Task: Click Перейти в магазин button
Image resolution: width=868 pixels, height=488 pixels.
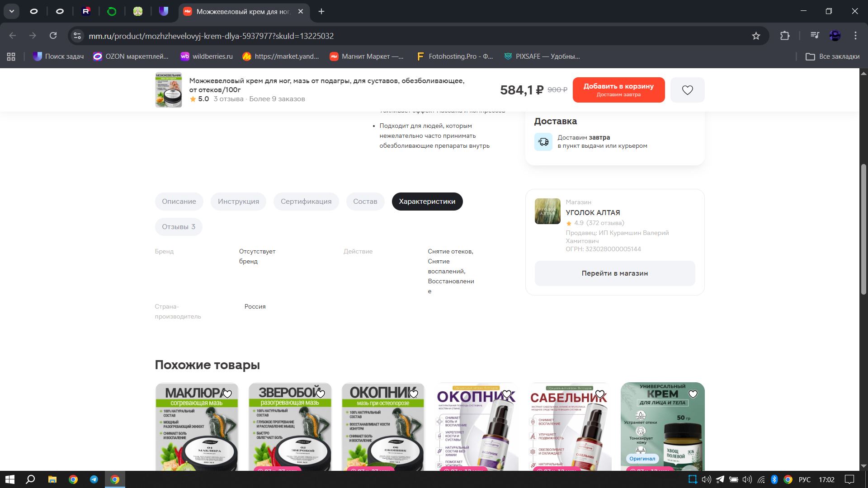Action: 614,273
